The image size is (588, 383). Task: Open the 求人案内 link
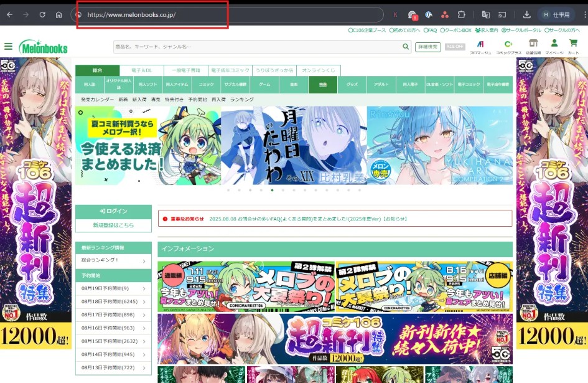487,30
